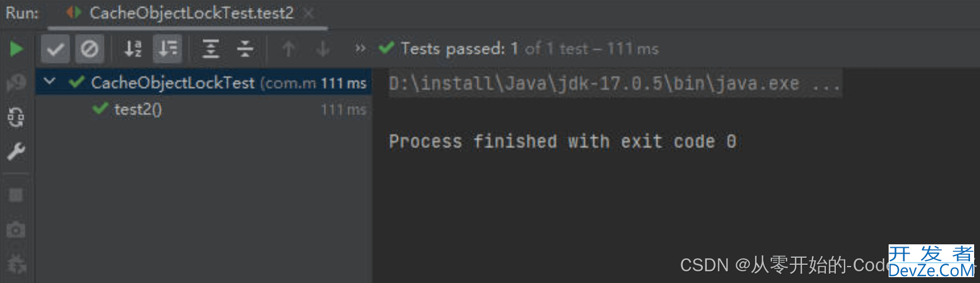Open more toolbar actions chevron

pos(360,48)
